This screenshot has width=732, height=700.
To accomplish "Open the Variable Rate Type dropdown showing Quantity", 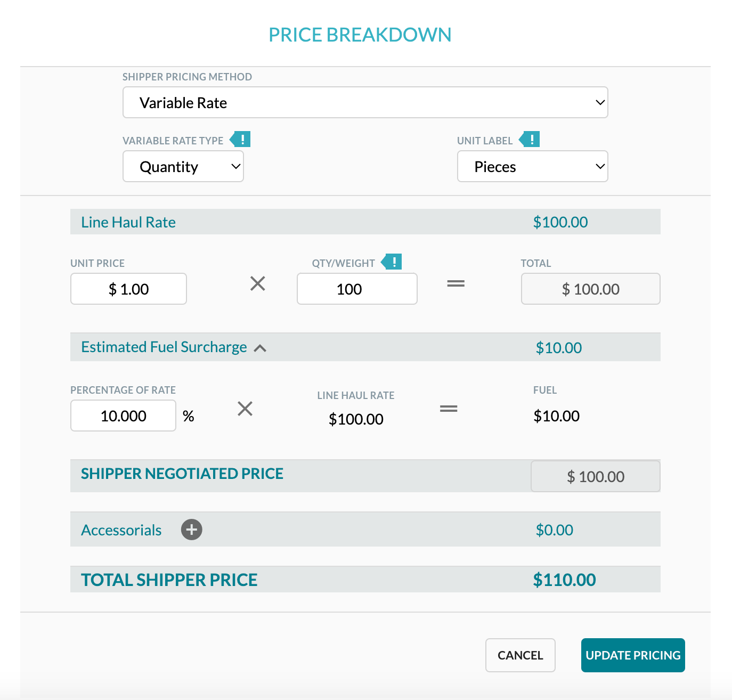I will [x=183, y=166].
